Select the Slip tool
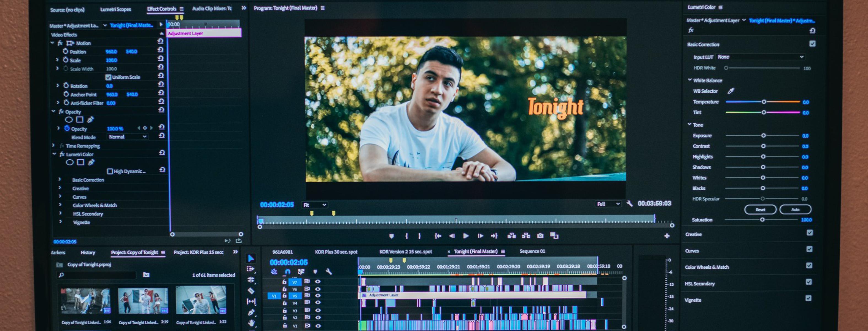 (251, 301)
